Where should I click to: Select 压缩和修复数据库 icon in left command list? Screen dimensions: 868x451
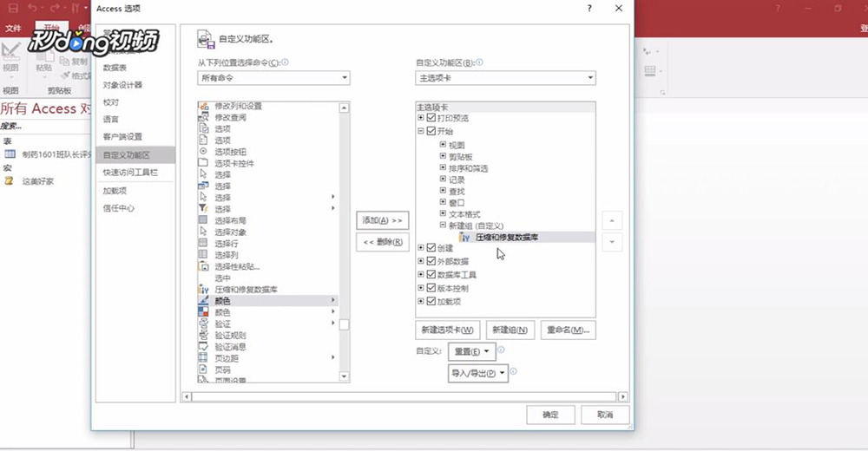pos(203,289)
